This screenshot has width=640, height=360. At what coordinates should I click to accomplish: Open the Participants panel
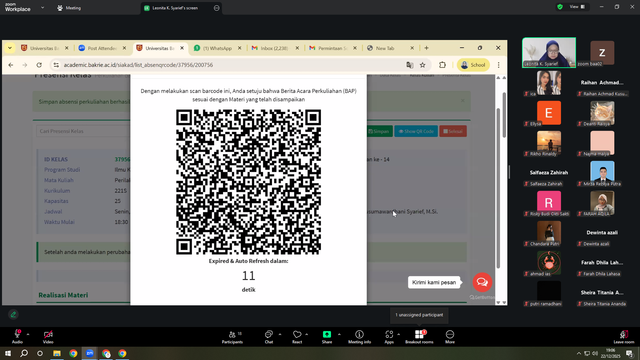click(232, 337)
